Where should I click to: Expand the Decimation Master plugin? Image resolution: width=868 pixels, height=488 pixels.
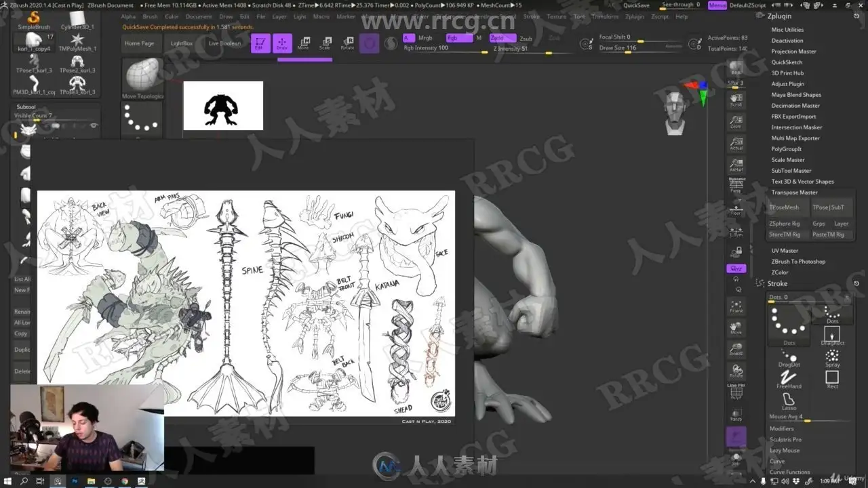pos(795,106)
